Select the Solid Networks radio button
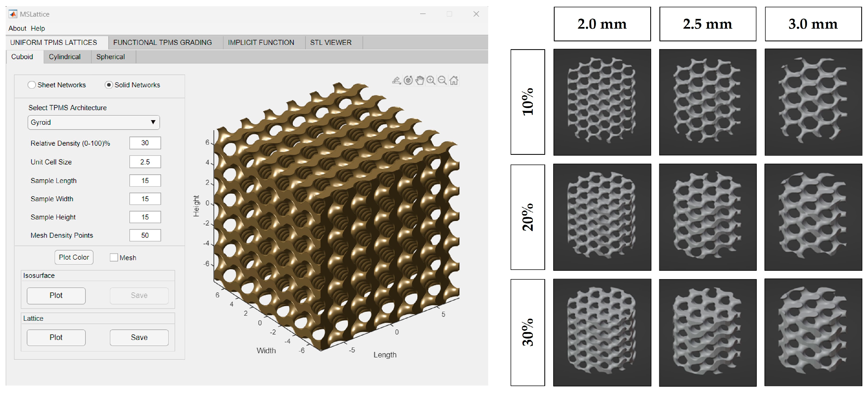The height and width of the screenshot is (395, 868). (x=109, y=85)
